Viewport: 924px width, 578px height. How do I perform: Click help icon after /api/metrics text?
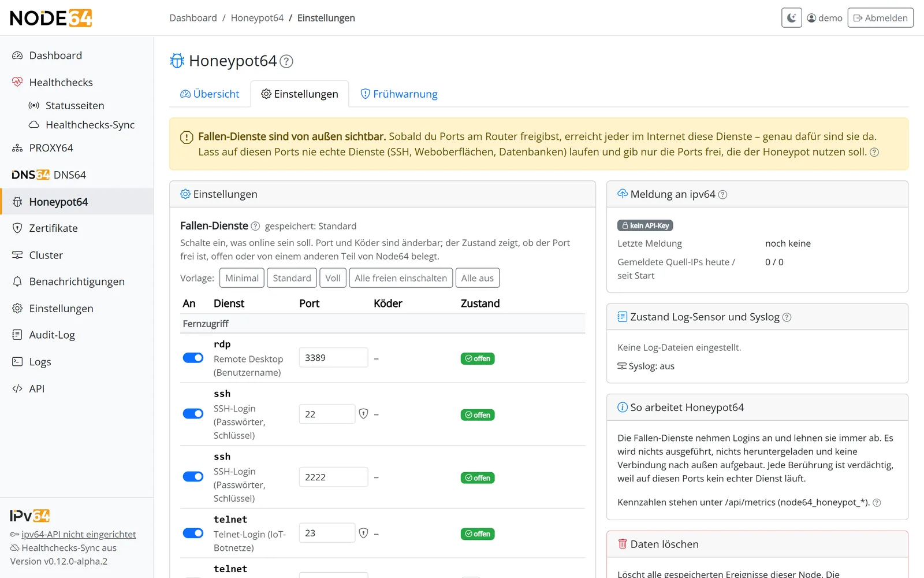[877, 503]
